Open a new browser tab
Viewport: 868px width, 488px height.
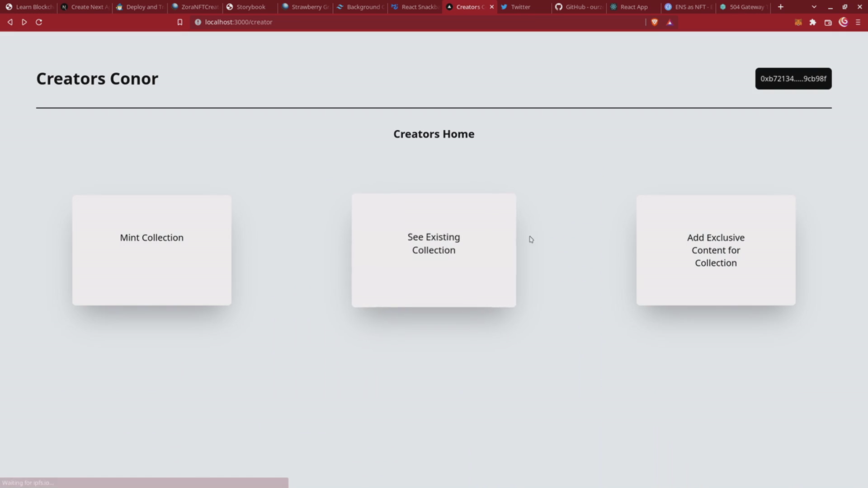(x=780, y=7)
